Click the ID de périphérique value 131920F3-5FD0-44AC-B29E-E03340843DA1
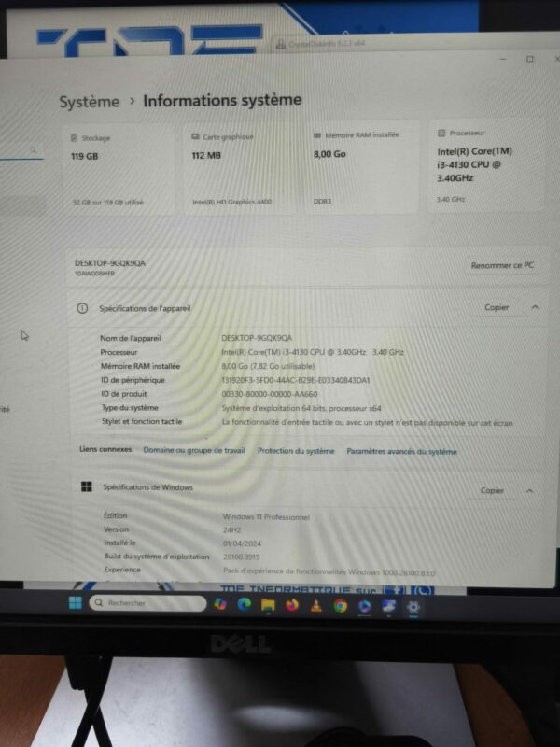The width and height of the screenshot is (560, 747). click(296, 380)
